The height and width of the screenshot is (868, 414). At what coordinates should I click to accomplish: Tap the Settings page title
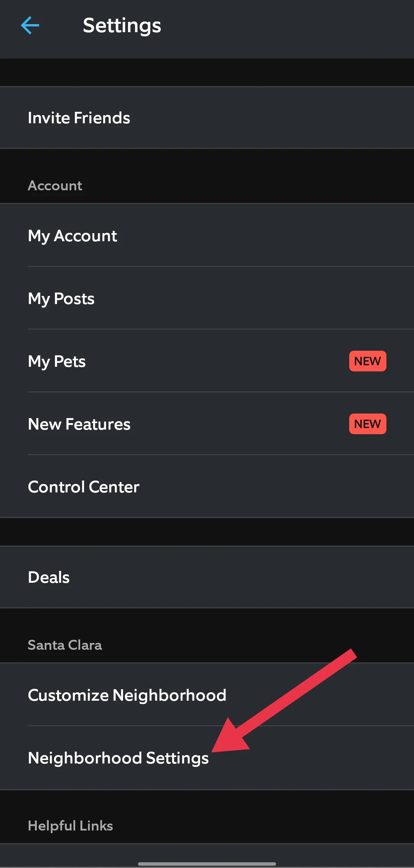(x=122, y=26)
